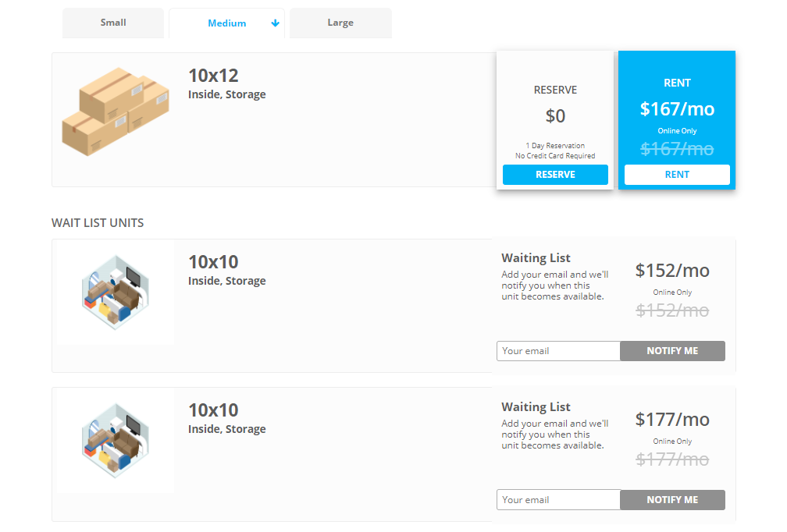
Task: Click the white RENT button
Action: [677, 175]
